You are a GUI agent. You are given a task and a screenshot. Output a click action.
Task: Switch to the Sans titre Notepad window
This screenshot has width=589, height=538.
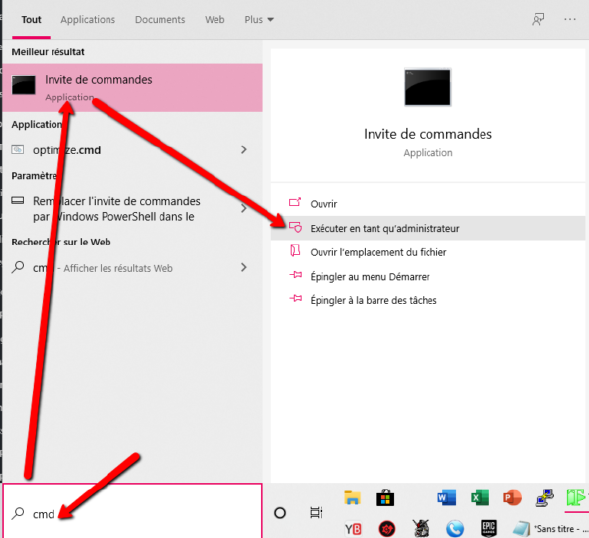551,529
